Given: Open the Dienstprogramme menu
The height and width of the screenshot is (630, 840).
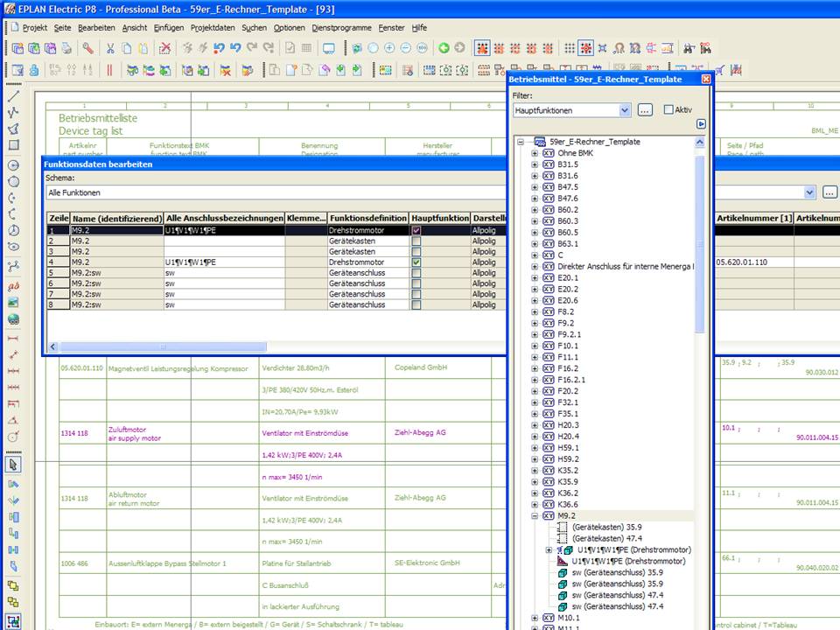Looking at the screenshot, I should click(342, 27).
